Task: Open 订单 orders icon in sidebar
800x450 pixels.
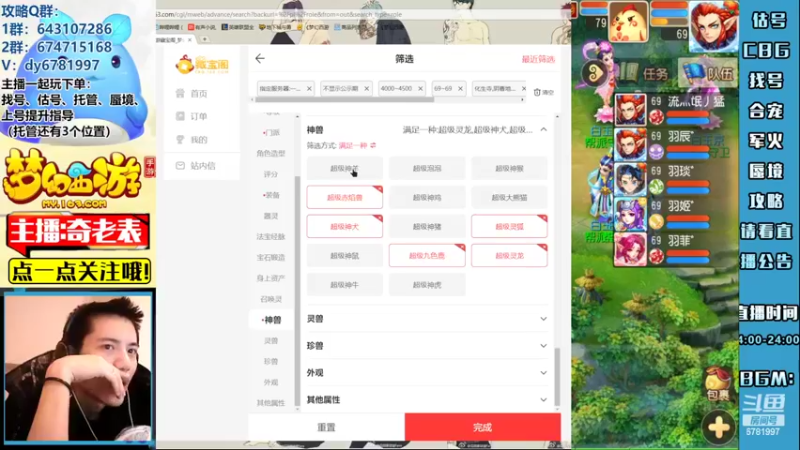Action: tap(180, 116)
